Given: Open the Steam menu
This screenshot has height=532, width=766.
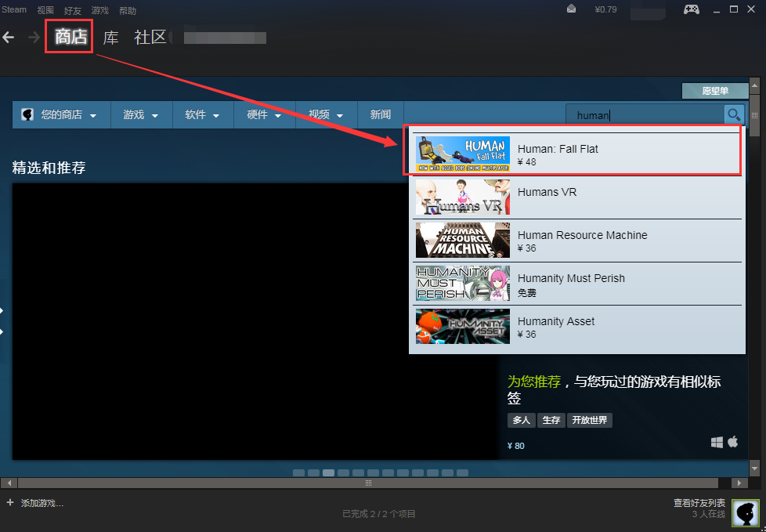Looking at the screenshot, I should pos(14,9).
